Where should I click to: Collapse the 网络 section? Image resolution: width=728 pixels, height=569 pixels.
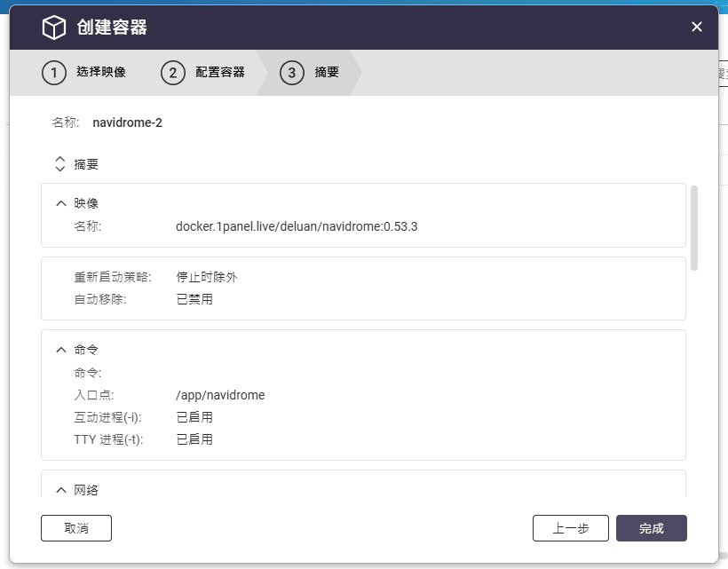[61, 490]
